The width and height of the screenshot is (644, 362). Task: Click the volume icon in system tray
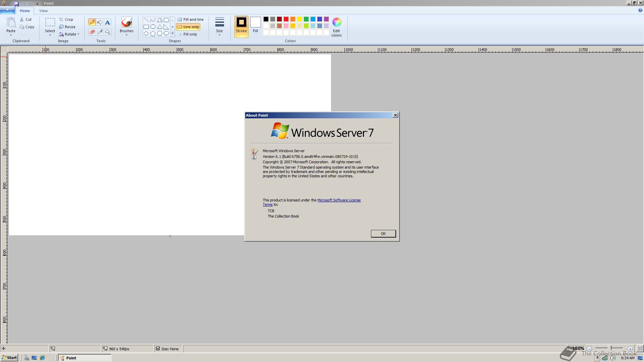[613, 358]
